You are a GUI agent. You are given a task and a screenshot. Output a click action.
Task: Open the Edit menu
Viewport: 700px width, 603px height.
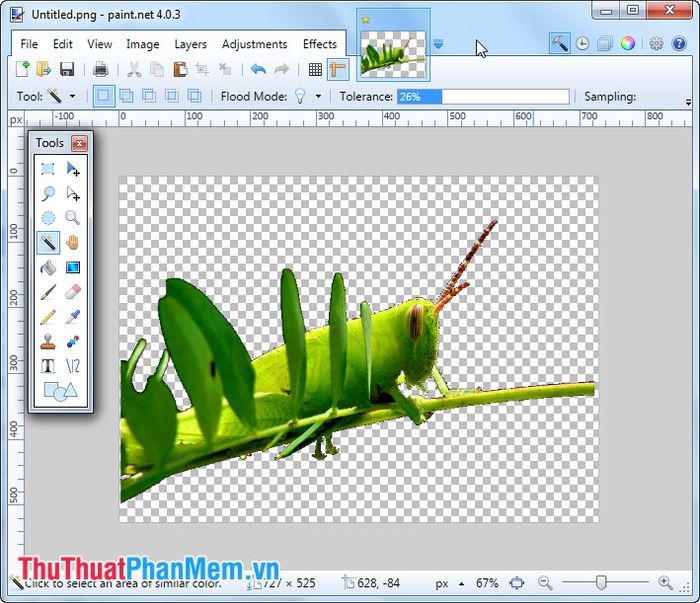[62, 44]
